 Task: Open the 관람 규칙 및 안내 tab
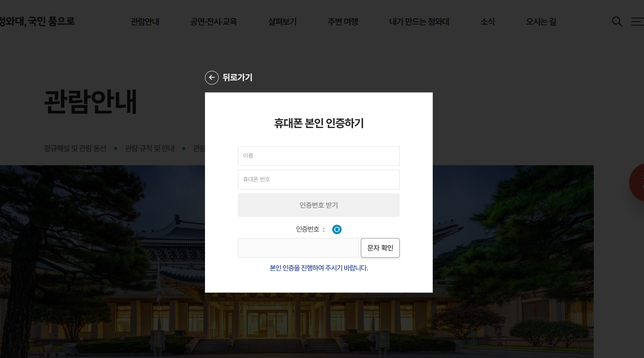click(x=150, y=148)
